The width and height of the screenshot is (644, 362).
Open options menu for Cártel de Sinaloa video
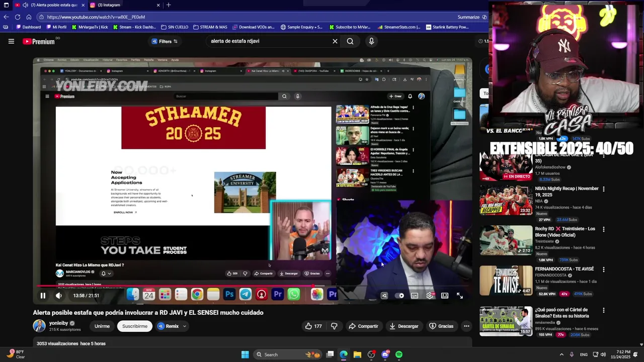(x=603, y=310)
